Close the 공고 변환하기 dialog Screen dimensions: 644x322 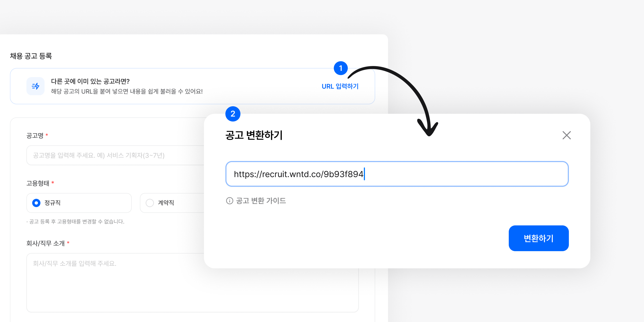pyautogui.click(x=566, y=135)
